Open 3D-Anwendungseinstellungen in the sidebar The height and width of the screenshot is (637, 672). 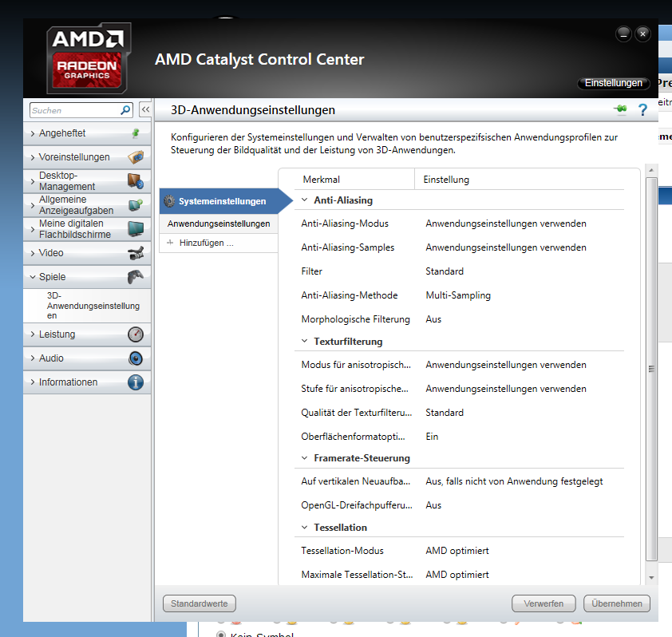(93, 306)
